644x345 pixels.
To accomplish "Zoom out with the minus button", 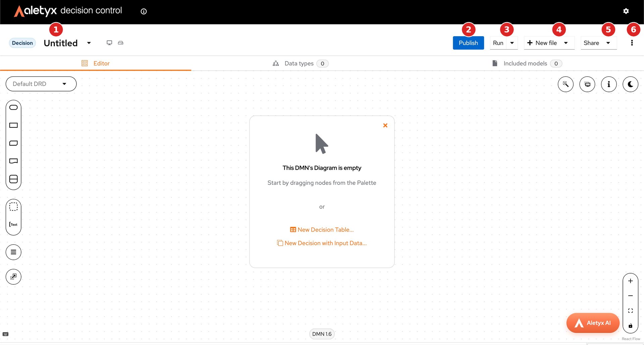I will 631,296.
